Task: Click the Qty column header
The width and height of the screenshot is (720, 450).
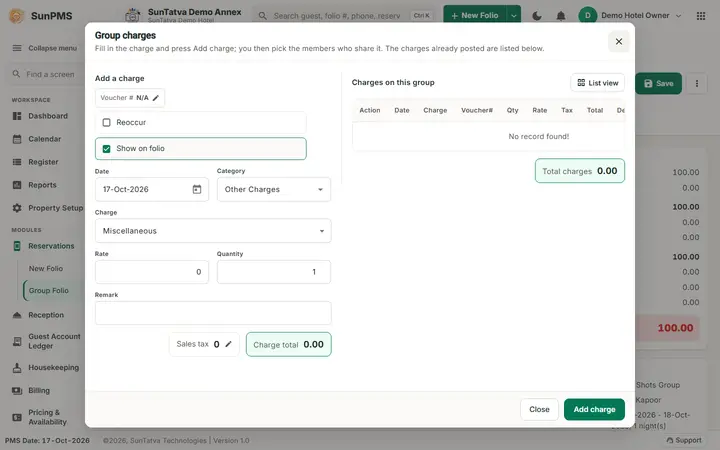Action: pos(512,110)
